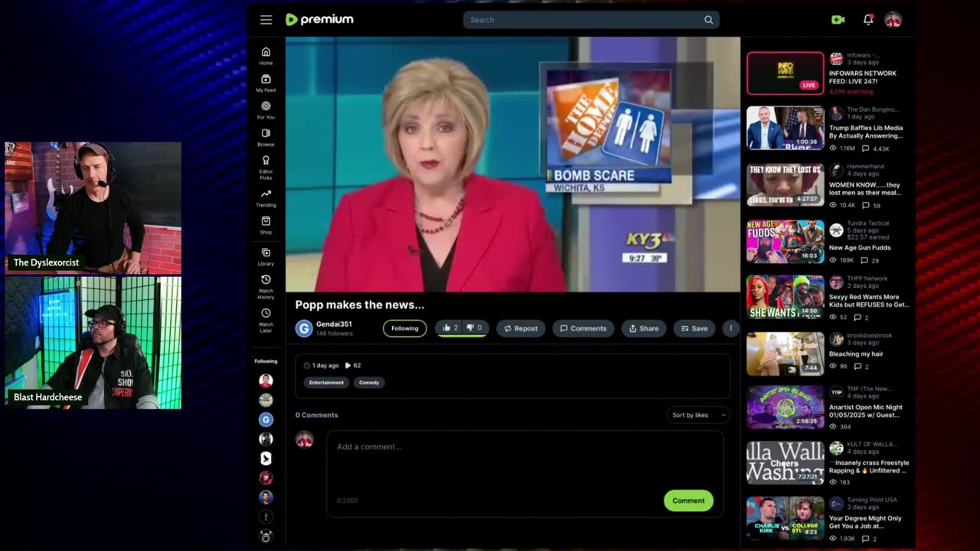The width and height of the screenshot is (980, 551).
Task: Click the 0 Comments heading
Action: tap(317, 415)
